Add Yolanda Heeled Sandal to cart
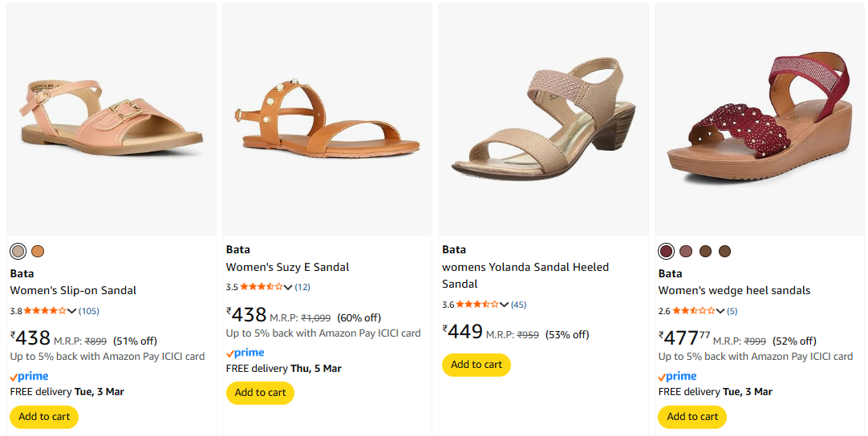Viewport: 868px width, 436px height. 477,365
